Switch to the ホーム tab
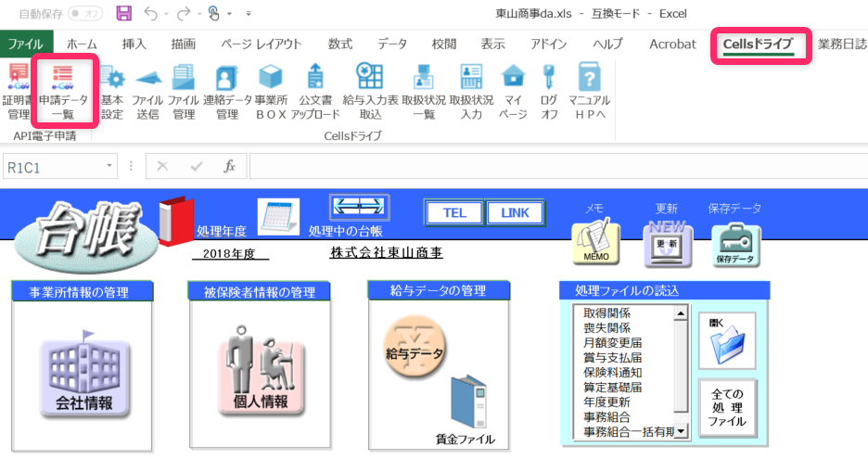 point(82,45)
